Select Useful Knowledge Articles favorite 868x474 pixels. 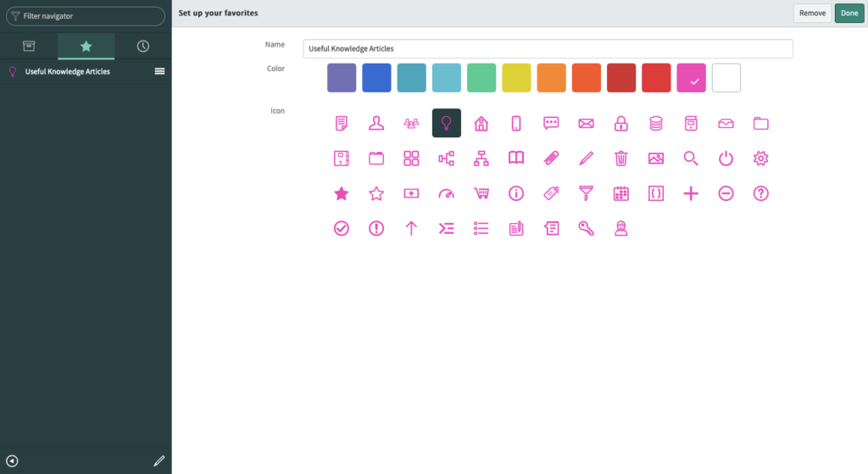(68, 71)
